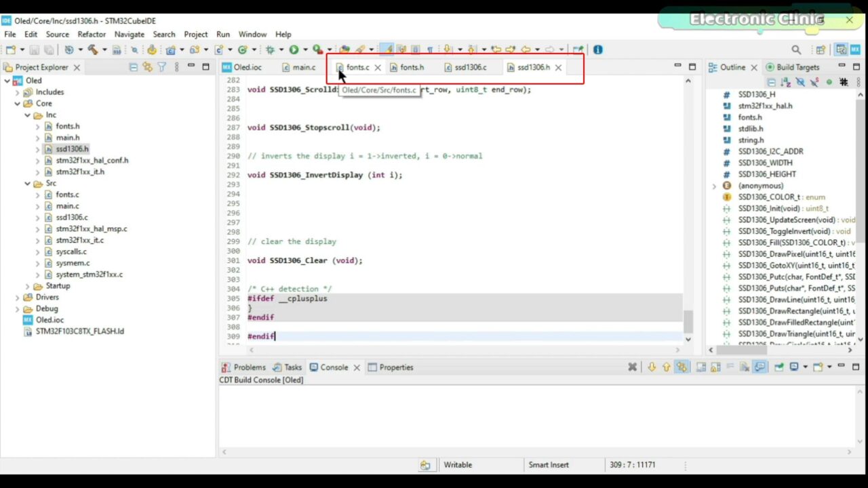Minimize the editor area
Image resolution: width=868 pixels, height=488 pixels.
[677, 66]
